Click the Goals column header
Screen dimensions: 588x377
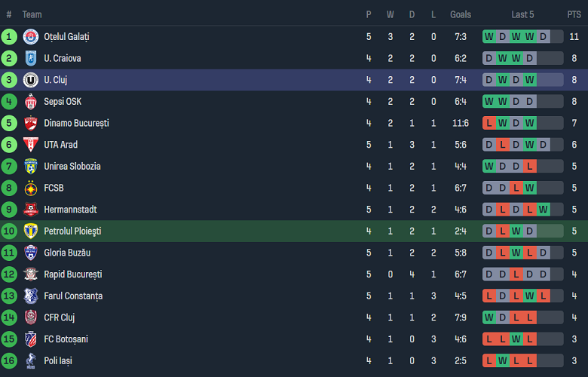(x=460, y=14)
